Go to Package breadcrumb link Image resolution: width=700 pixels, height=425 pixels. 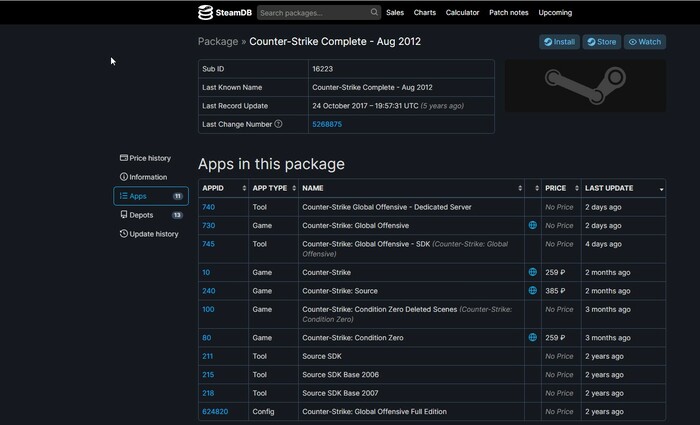click(x=218, y=42)
